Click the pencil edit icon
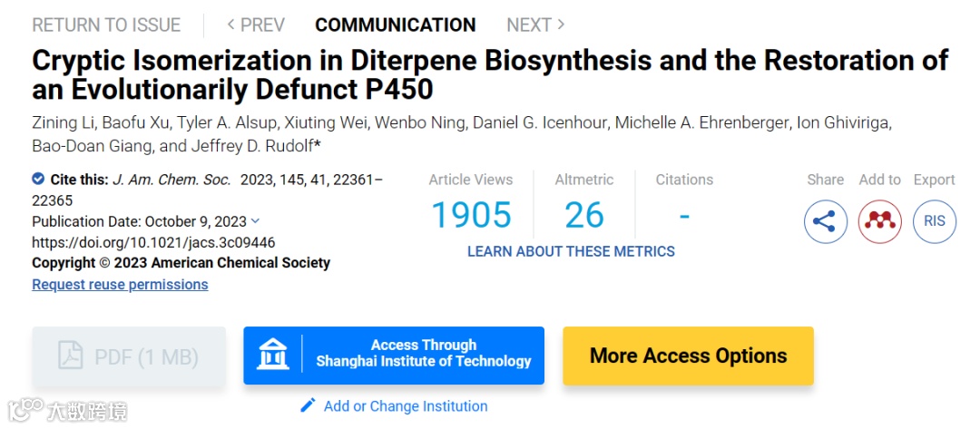Viewport: 980px width, 429px height. [309, 405]
